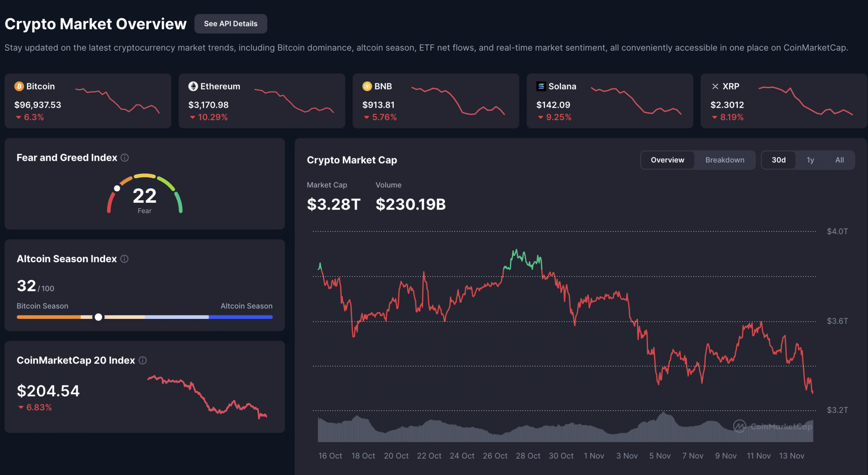Select the Ethereum logo icon

(193, 86)
